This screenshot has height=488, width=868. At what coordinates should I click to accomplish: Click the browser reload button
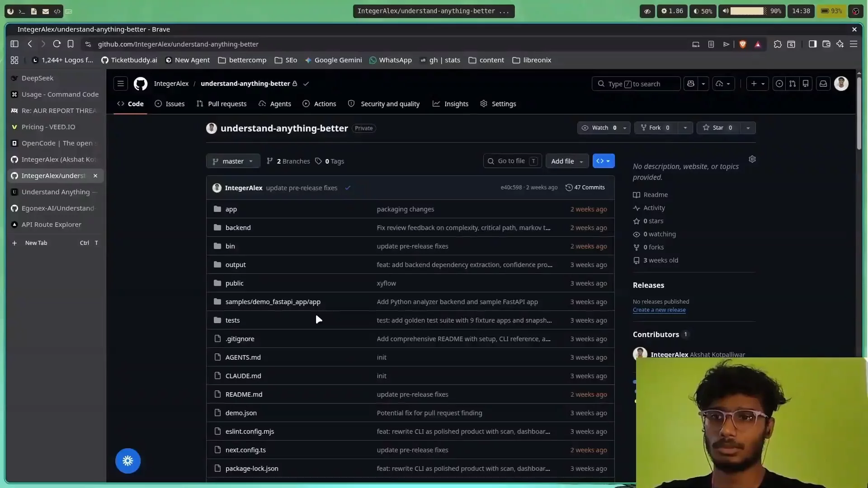point(57,44)
